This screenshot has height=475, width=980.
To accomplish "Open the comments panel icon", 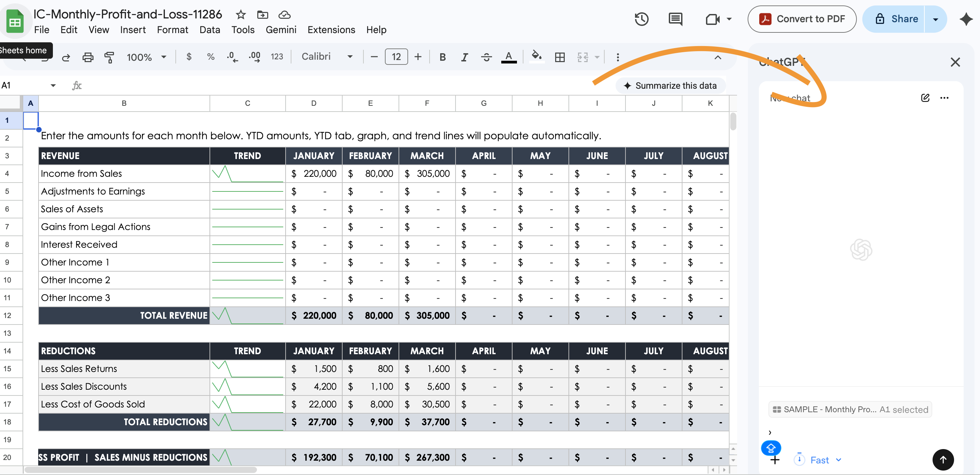I will point(675,19).
